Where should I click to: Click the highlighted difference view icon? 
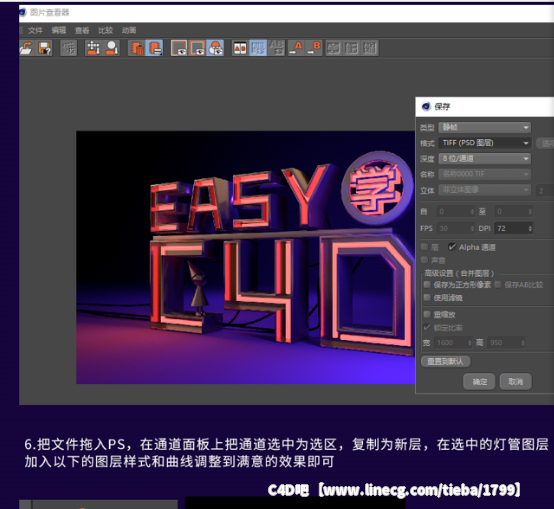point(258,48)
